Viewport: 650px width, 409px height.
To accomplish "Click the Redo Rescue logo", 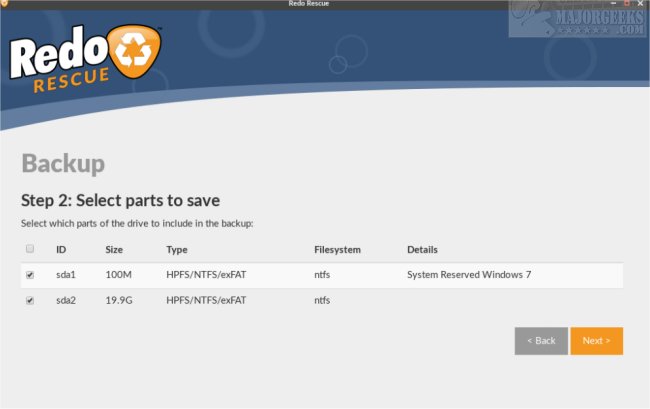I will tap(85, 58).
